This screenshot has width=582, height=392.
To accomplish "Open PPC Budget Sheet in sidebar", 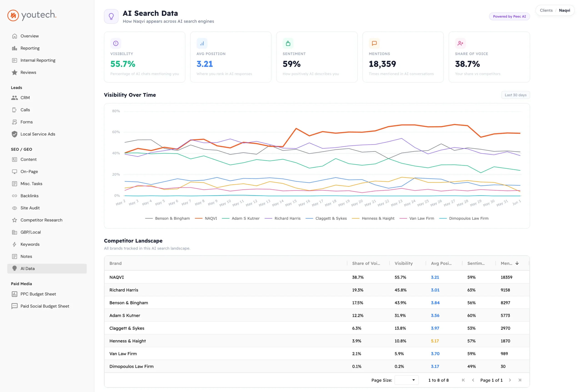I will (47, 294).
